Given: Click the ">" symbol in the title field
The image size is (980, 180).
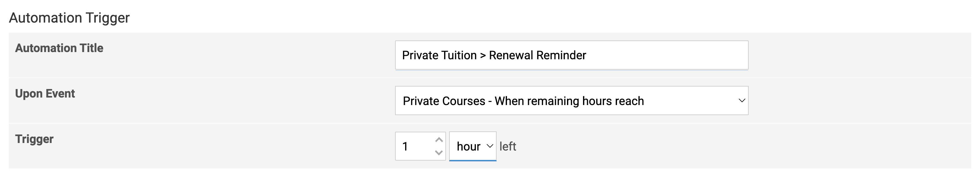Looking at the screenshot, I should (x=483, y=56).
